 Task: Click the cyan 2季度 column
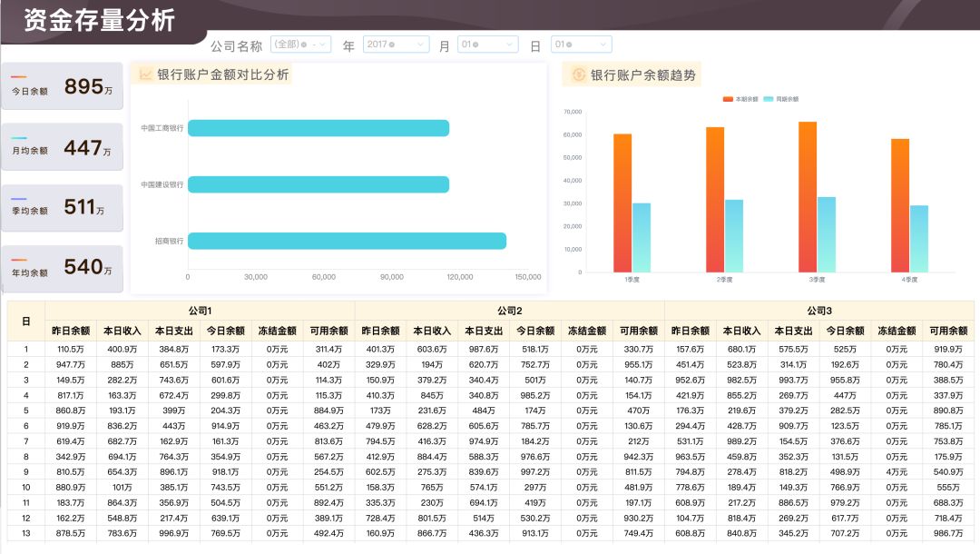[x=734, y=236]
